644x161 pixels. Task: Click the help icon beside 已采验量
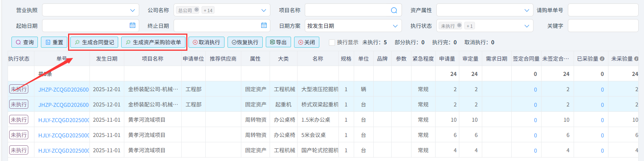(x=602, y=59)
